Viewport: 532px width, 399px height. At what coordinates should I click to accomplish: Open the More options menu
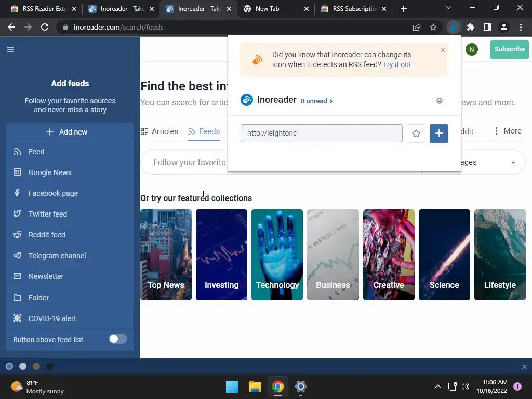click(x=507, y=131)
